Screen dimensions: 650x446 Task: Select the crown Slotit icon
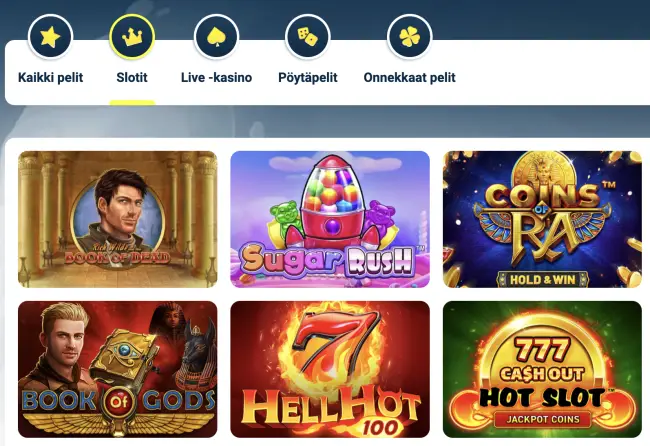coord(132,37)
